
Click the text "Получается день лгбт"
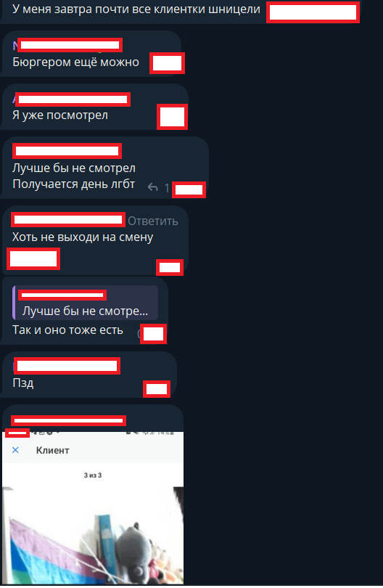point(73,184)
